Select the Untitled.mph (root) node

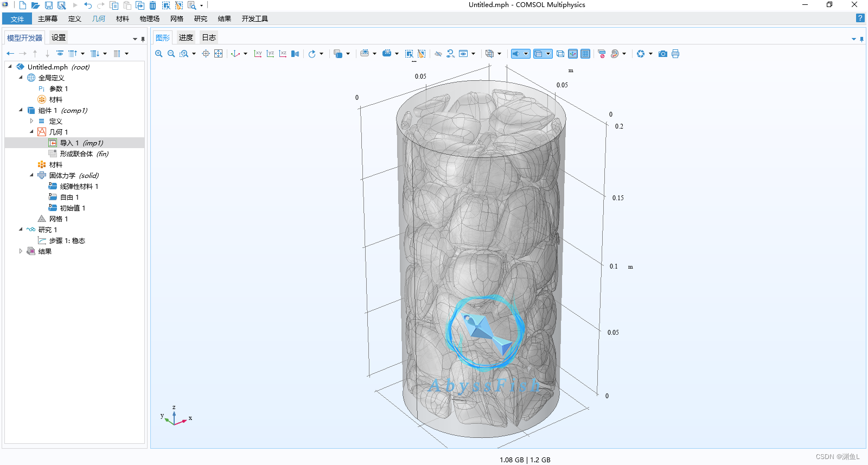click(x=53, y=67)
